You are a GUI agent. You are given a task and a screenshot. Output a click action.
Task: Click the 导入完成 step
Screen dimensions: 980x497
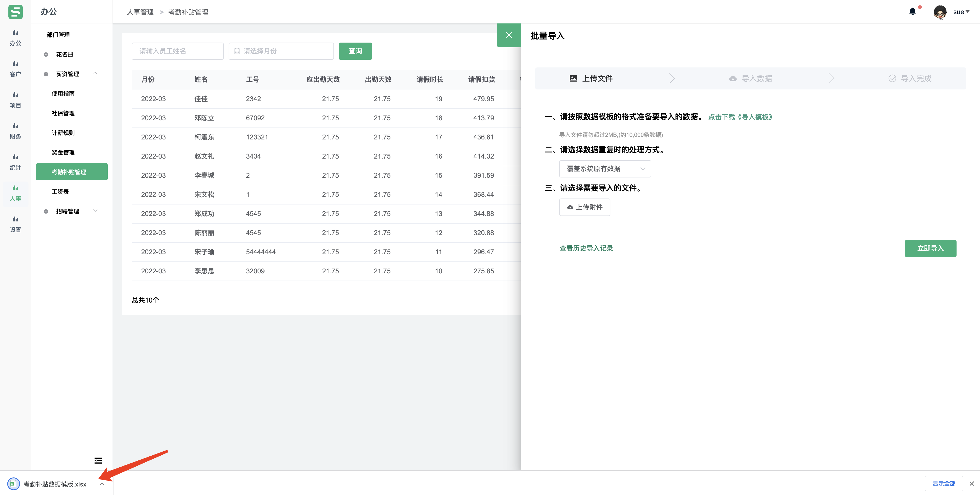[x=910, y=78]
